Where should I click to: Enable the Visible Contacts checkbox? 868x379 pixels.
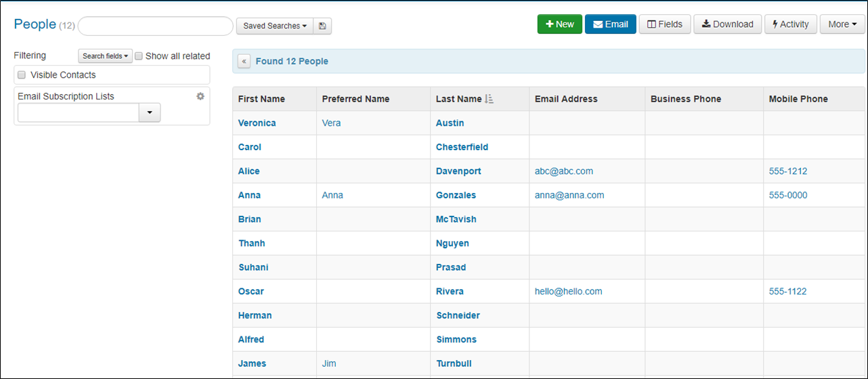point(22,75)
